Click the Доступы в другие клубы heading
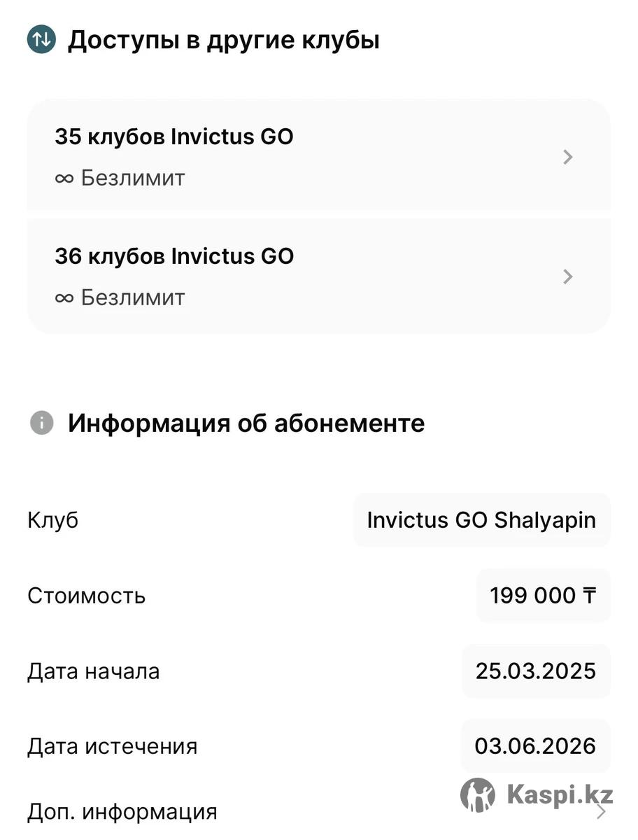 [223, 40]
